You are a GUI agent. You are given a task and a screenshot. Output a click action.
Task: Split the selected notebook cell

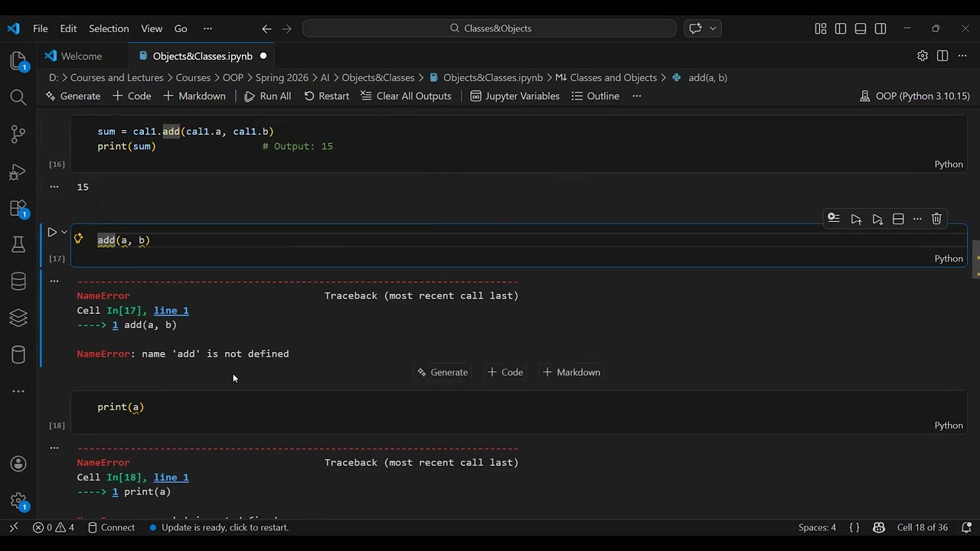tap(898, 219)
